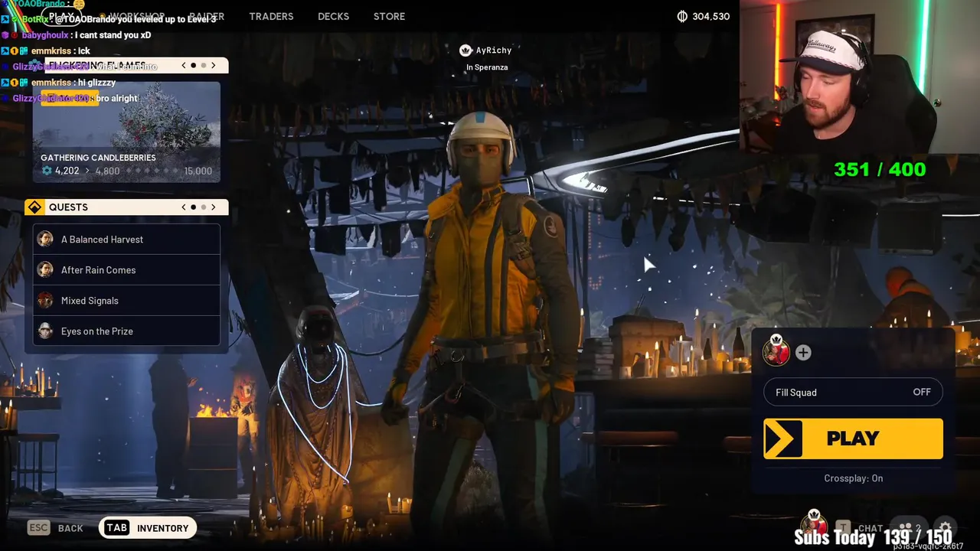
Task: Go to previous Flickering Flames event page
Action: [184, 65]
